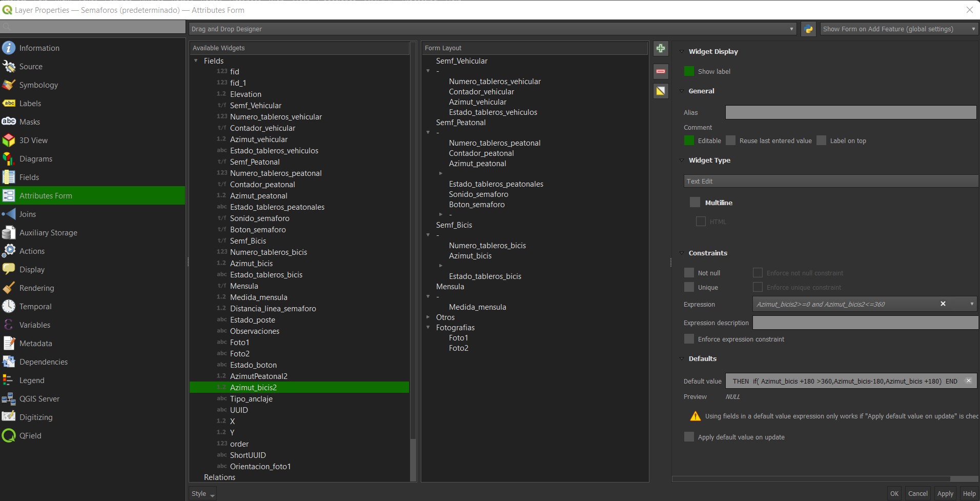The height and width of the screenshot is (501, 980).
Task: Open the Actions gear icon
Action: tap(9, 251)
